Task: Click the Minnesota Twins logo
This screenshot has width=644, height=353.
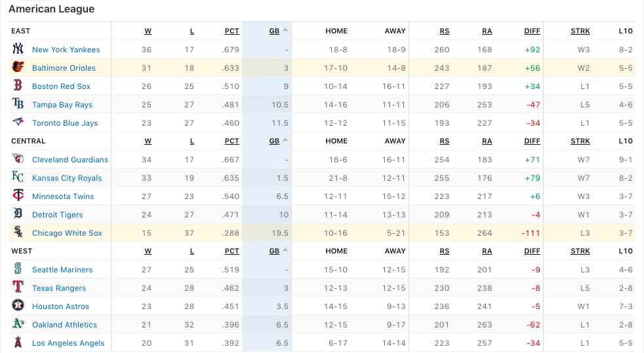Action: (x=18, y=196)
